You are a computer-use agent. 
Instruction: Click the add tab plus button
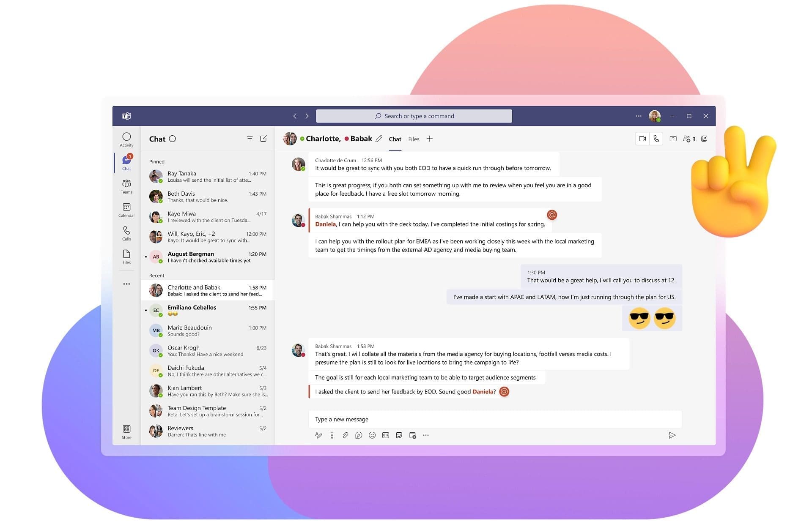tap(430, 138)
